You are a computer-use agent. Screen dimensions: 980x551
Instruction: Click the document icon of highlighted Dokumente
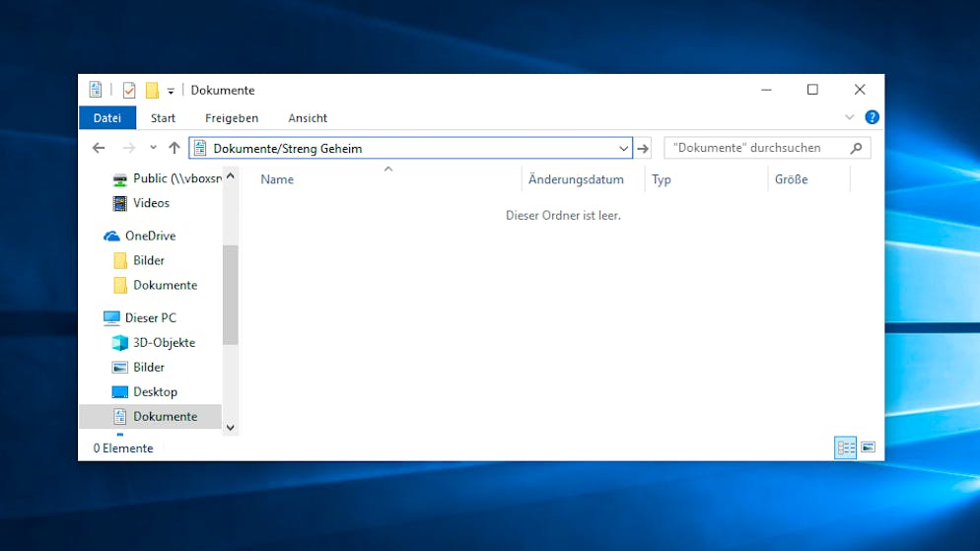pos(119,416)
